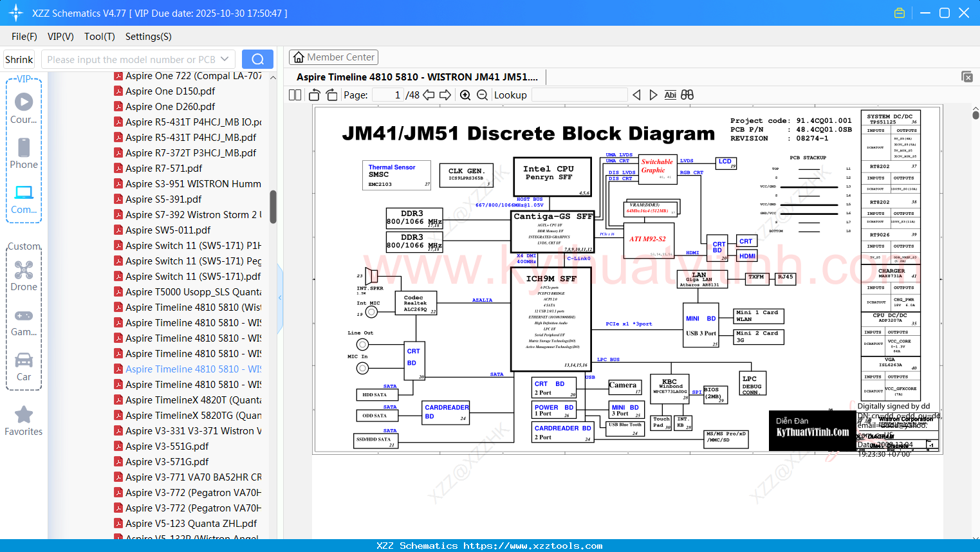Image resolution: width=980 pixels, height=552 pixels.
Task: Click PDF icon beside Aspire V3-551G.pdf
Action: (x=118, y=446)
